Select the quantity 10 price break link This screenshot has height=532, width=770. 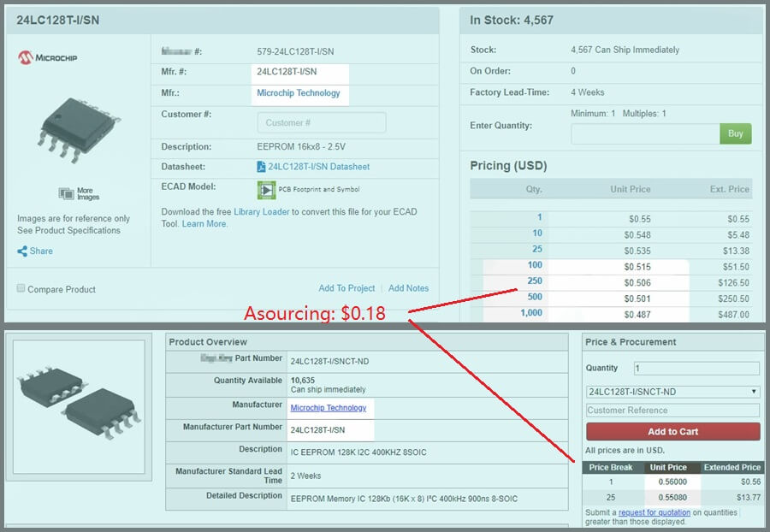click(x=537, y=233)
